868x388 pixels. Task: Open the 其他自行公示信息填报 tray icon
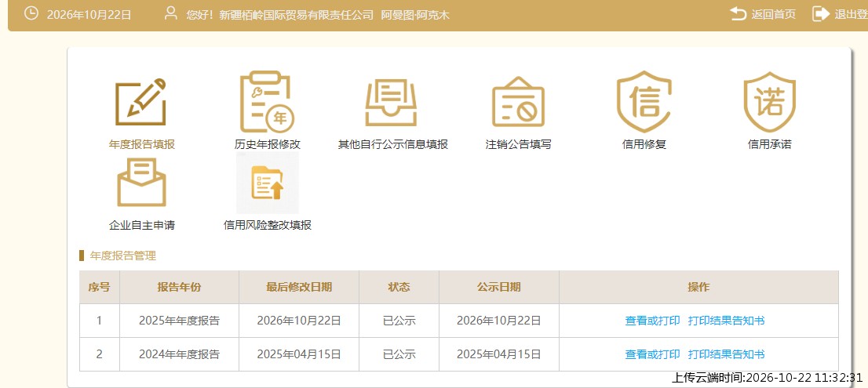pos(392,102)
